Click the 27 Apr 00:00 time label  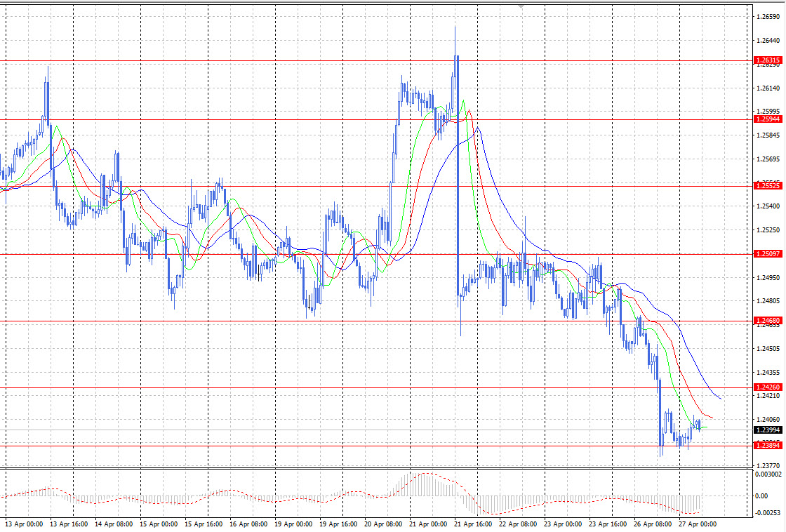tap(698, 524)
